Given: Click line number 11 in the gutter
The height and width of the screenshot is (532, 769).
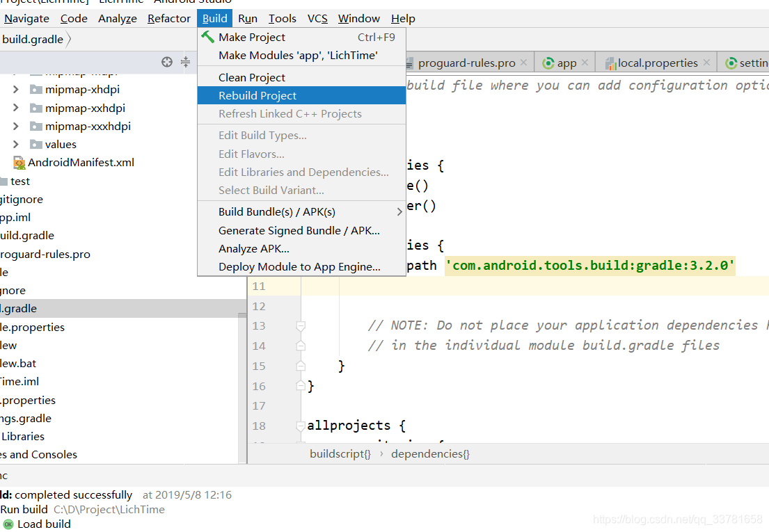Looking at the screenshot, I should click(x=259, y=286).
